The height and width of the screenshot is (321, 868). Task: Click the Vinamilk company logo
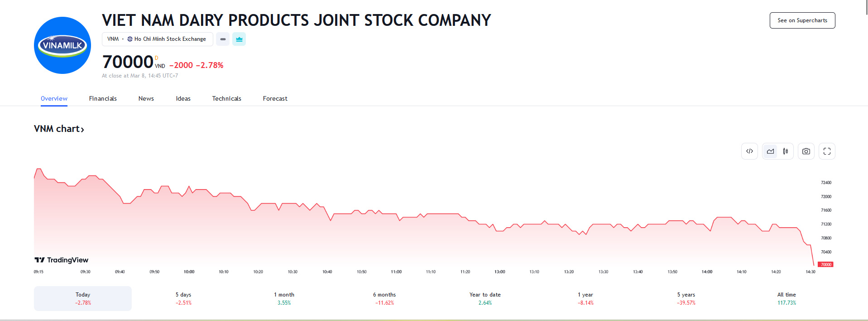point(62,45)
